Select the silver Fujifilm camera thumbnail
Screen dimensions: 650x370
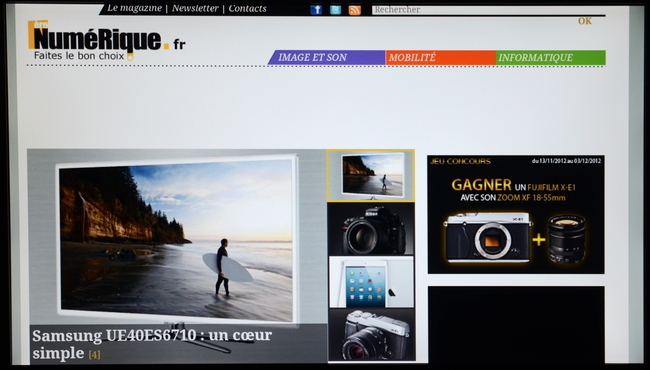click(372, 335)
